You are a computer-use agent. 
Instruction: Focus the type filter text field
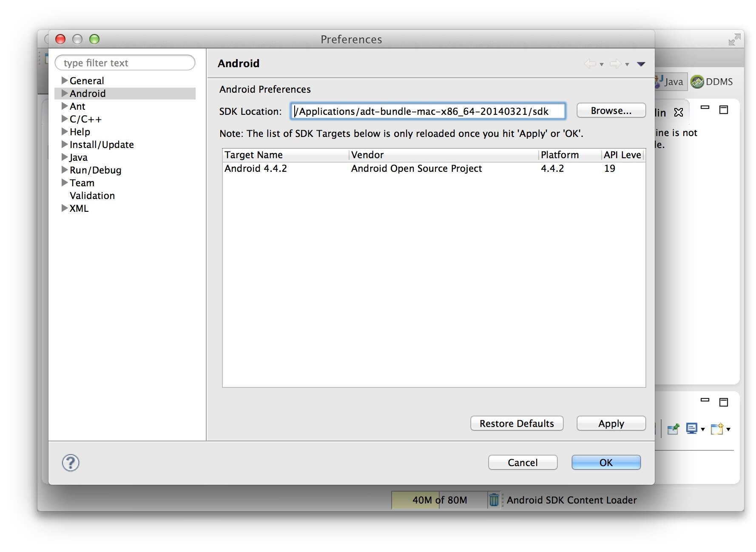125,63
